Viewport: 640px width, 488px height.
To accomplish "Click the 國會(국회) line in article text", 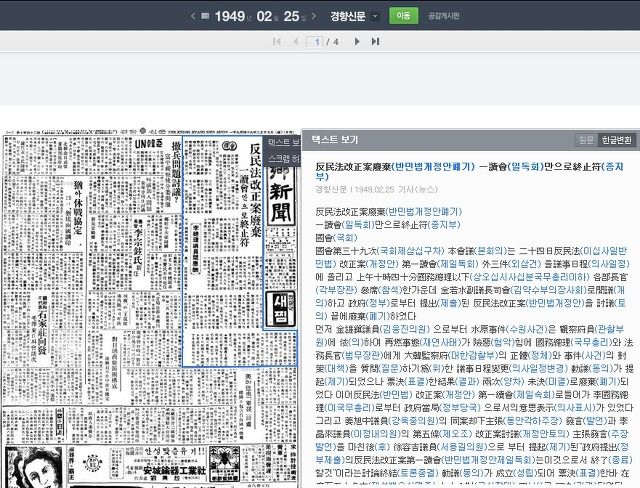I will [x=336, y=237].
